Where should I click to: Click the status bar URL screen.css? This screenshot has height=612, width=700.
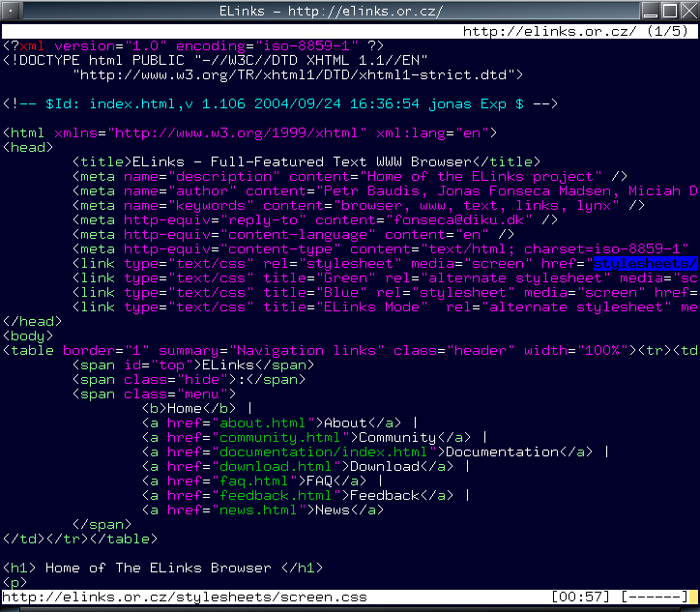pyautogui.click(x=185, y=597)
